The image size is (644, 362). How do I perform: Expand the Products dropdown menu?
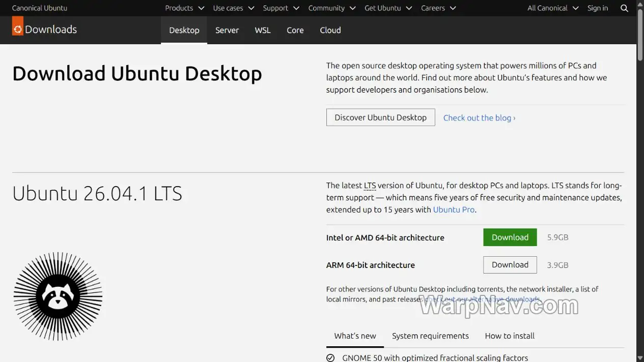pyautogui.click(x=184, y=8)
